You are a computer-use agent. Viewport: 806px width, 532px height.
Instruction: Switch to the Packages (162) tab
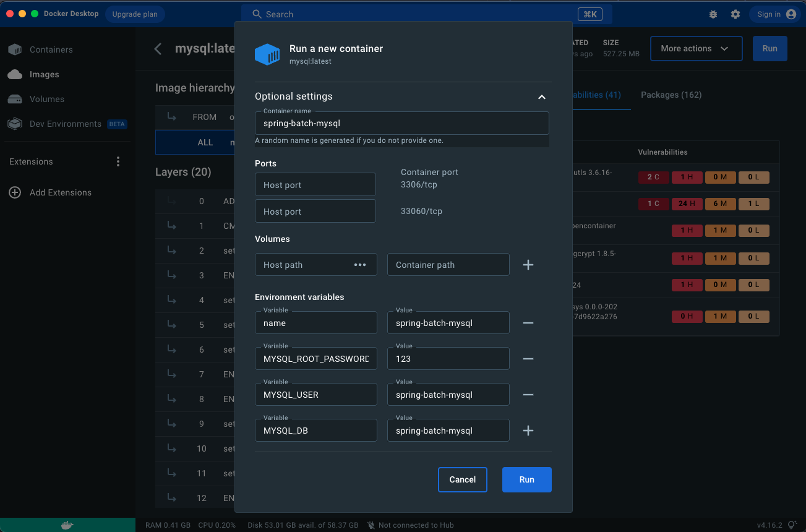[671, 95]
